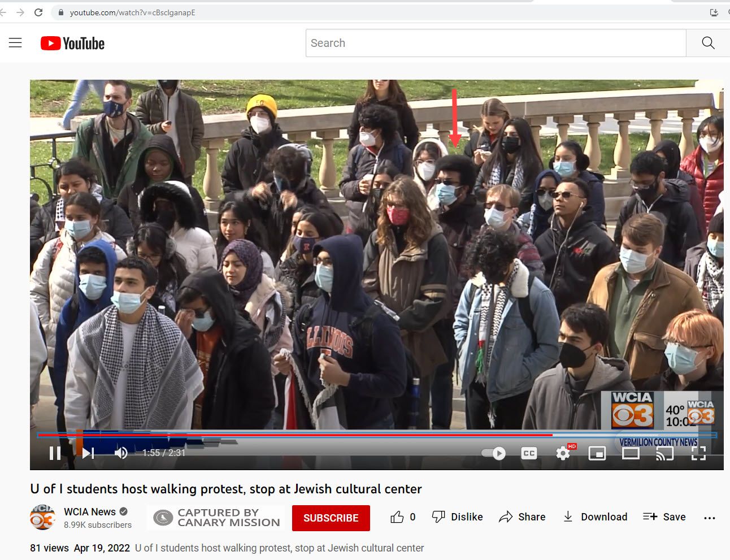Click the search magnifier button
The width and height of the screenshot is (730, 560).
[707, 43]
